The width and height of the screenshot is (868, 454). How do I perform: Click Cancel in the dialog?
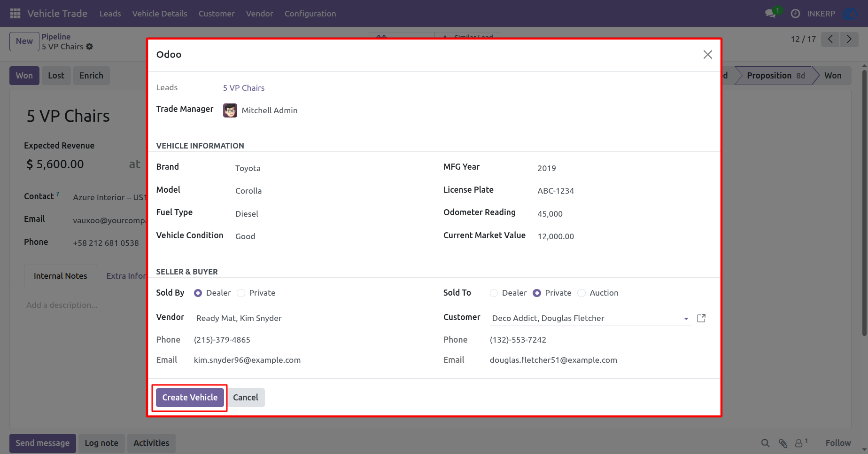pos(246,398)
